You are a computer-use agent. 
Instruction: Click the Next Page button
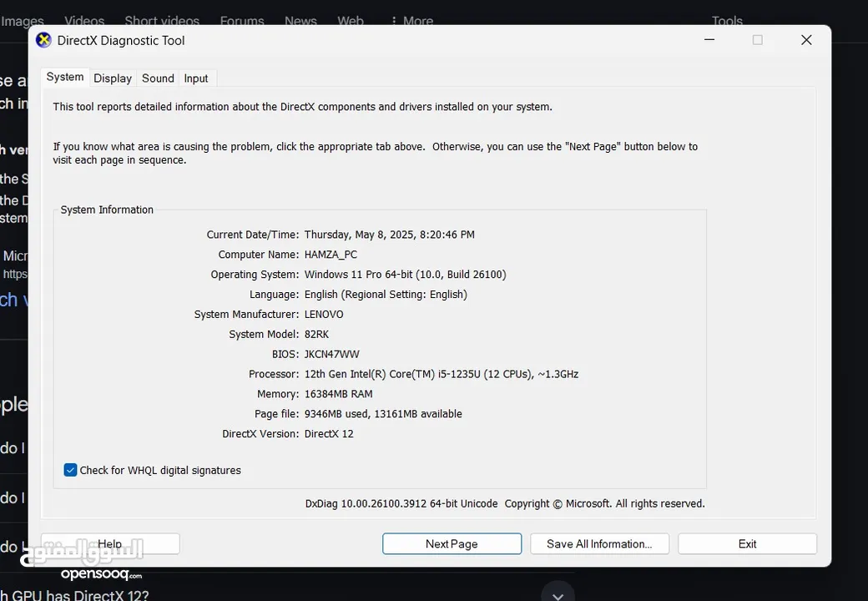pos(452,544)
